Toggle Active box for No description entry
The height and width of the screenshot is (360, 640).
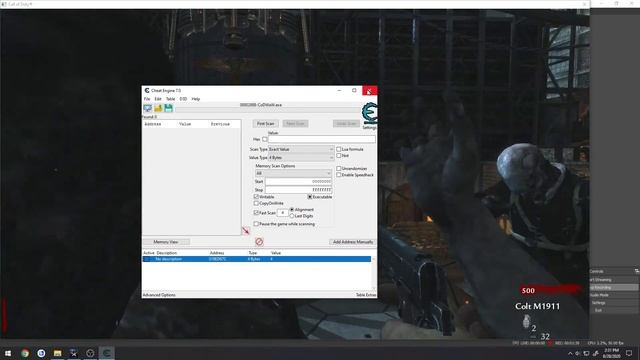[x=147, y=259]
